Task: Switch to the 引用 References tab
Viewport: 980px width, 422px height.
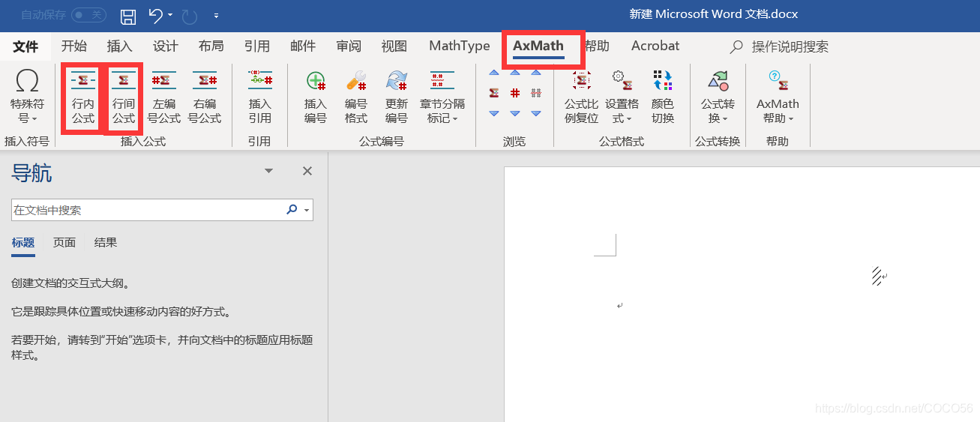Action: coord(257,46)
